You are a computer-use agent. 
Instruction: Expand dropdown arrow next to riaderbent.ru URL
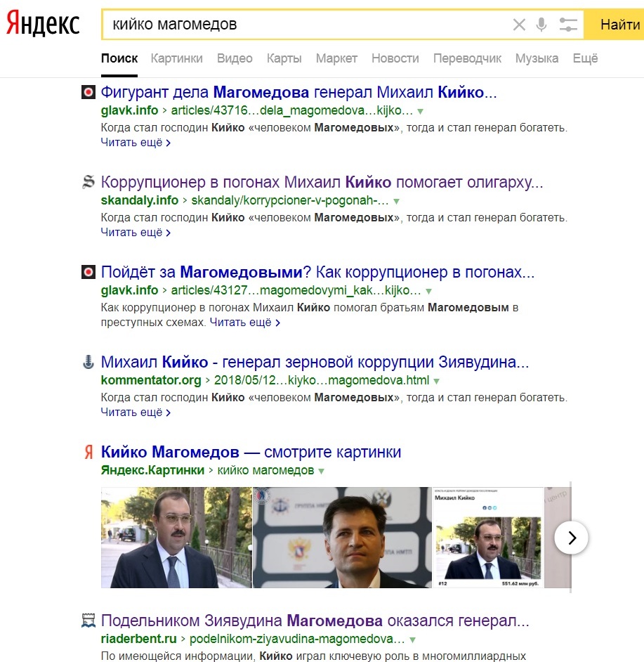pos(413,640)
